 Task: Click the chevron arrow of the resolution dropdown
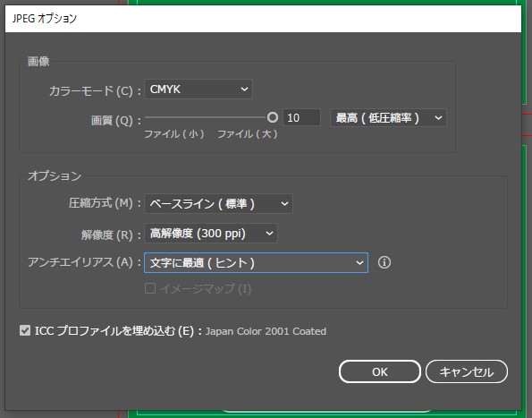269,234
